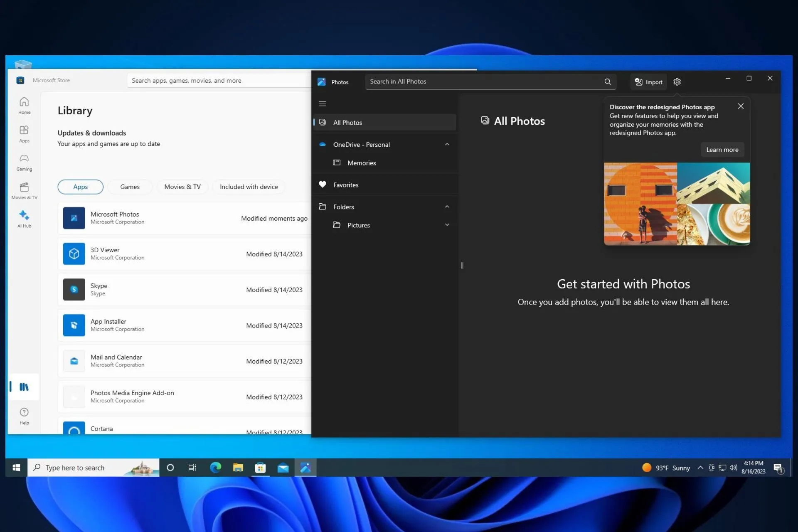Screen dimensions: 798x532
Task: Open Mail app from taskbar
Action: coord(283,468)
